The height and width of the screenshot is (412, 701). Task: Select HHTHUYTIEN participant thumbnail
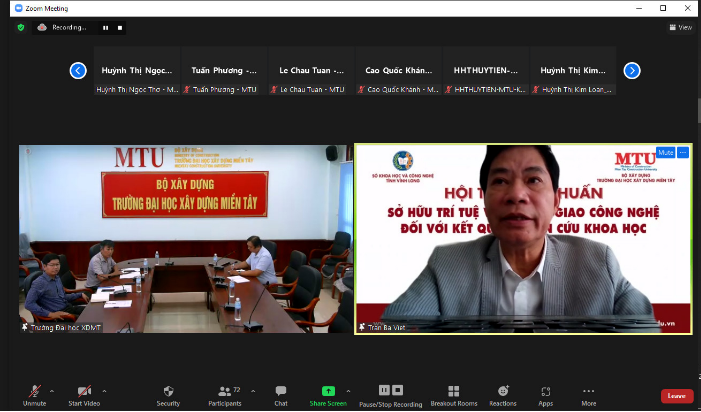coord(486,70)
